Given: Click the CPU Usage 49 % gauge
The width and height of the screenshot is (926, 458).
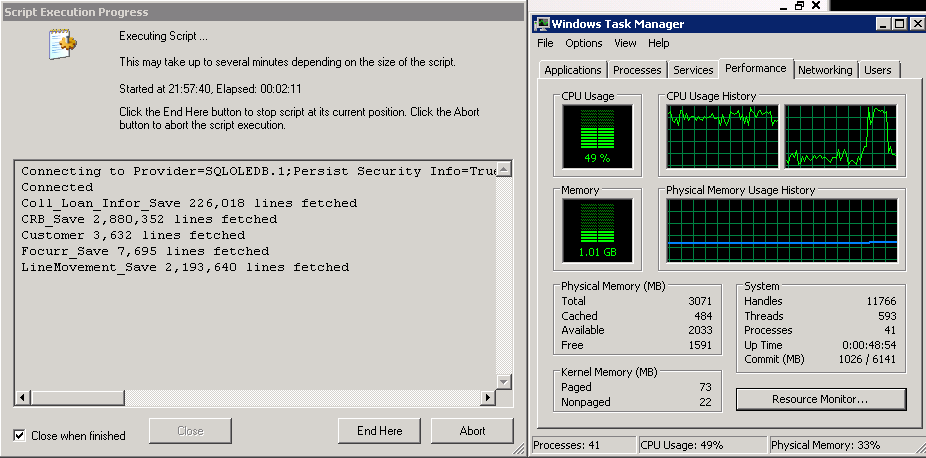Looking at the screenshot, I should [x=597, y=136].
